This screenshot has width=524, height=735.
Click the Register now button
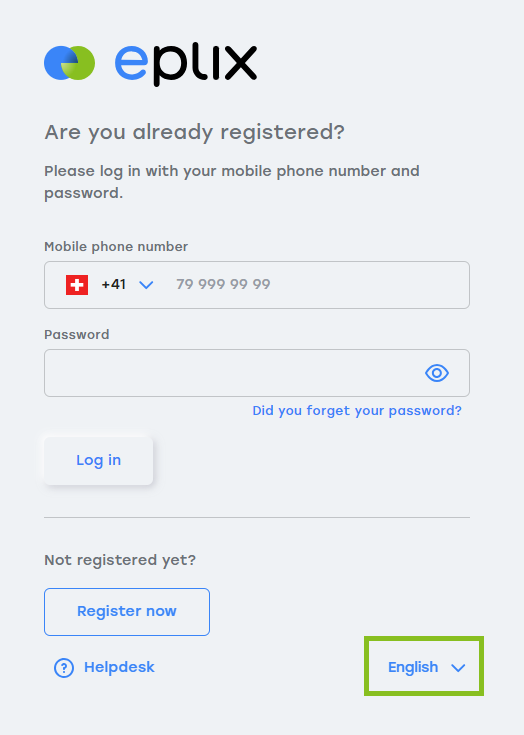coord(127,612)
